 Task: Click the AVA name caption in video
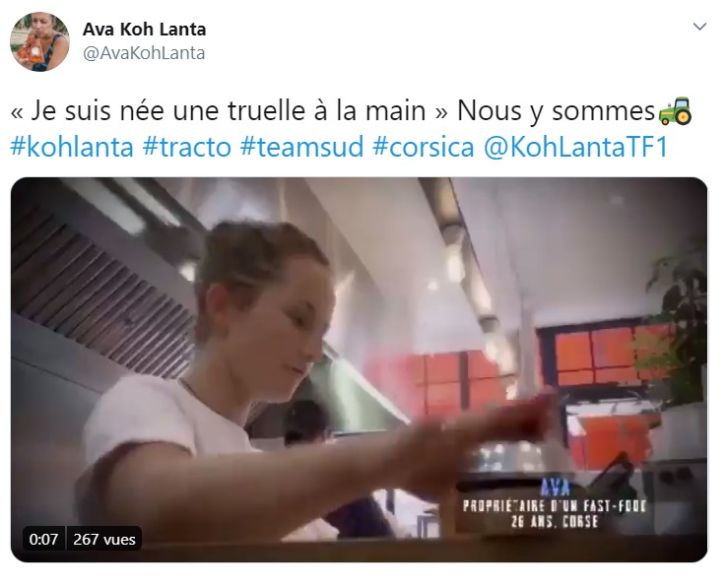tap(555, 488)
